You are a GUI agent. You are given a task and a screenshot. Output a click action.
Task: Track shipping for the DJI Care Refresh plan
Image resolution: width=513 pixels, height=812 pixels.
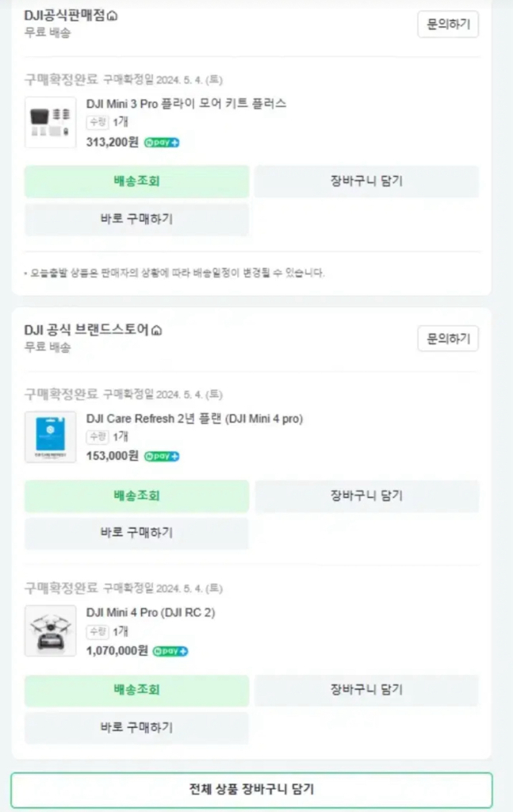(136, 496)
